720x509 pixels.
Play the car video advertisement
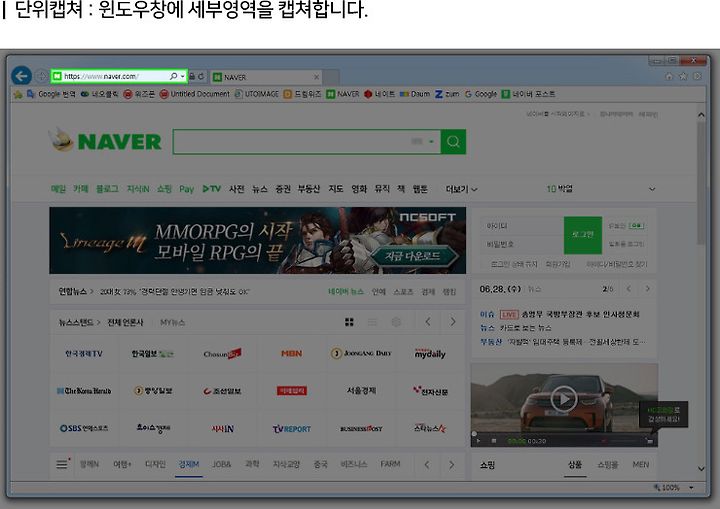[564, 399]
